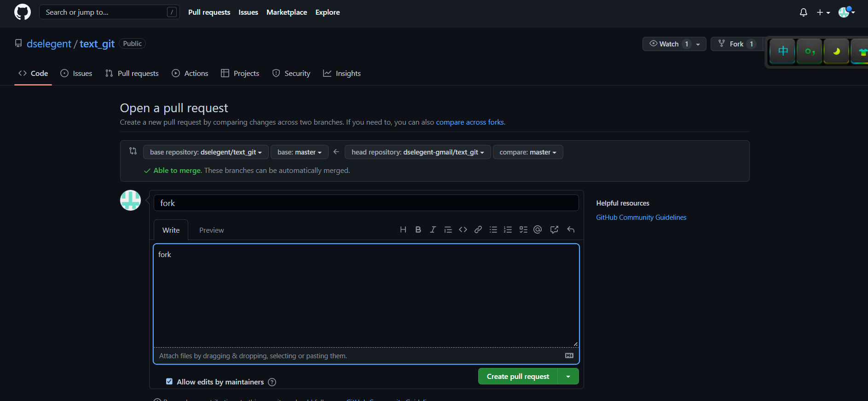Screen dimensions: 868x401
Task: Click the user avatar next to title
Action: point(130,200)
